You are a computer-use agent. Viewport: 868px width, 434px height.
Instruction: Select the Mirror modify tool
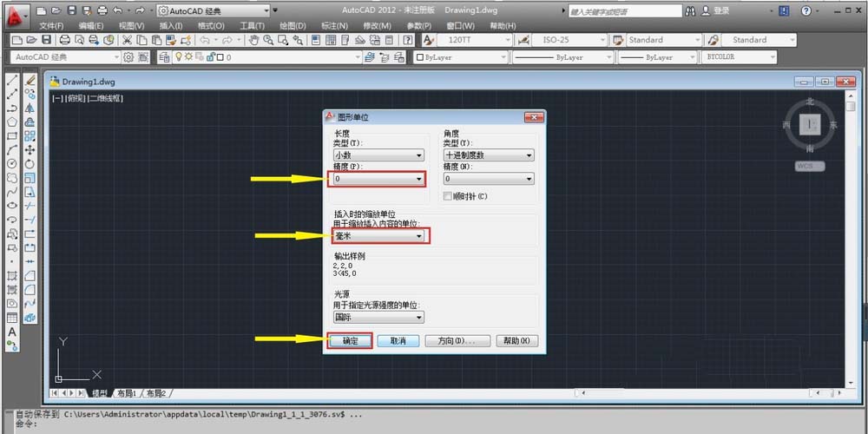click(x=30, y=108)
